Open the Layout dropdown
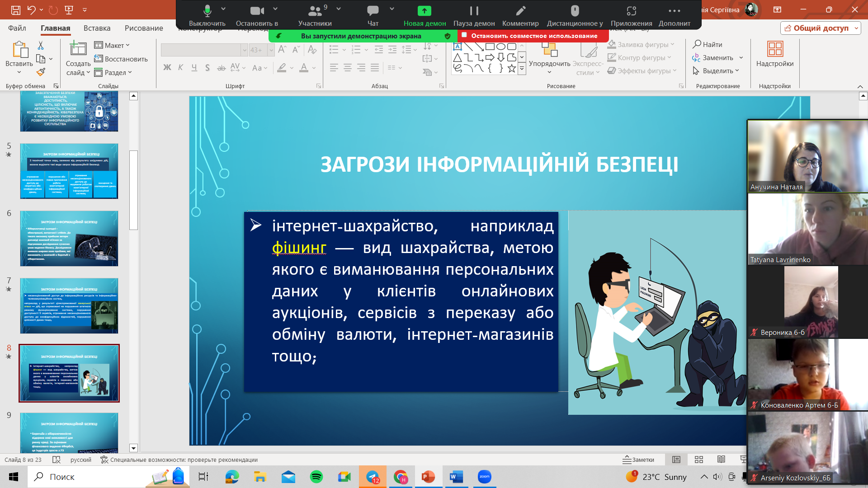This screenshot has height=488, width=868. coord(112,45)
